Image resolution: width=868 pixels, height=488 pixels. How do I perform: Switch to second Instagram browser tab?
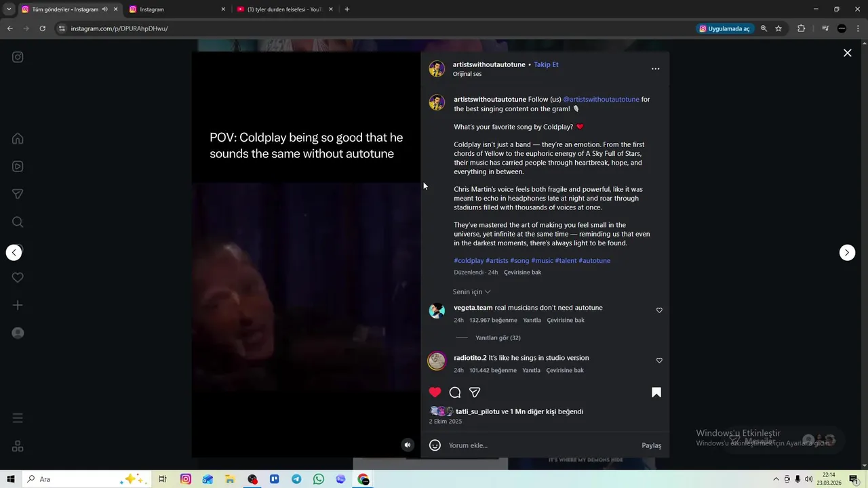pos(178,9)
